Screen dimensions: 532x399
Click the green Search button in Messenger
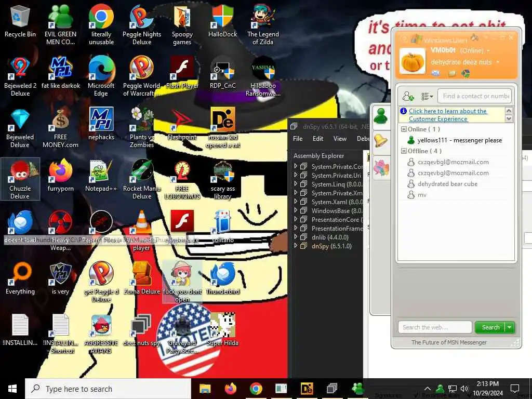pos(490,327)
